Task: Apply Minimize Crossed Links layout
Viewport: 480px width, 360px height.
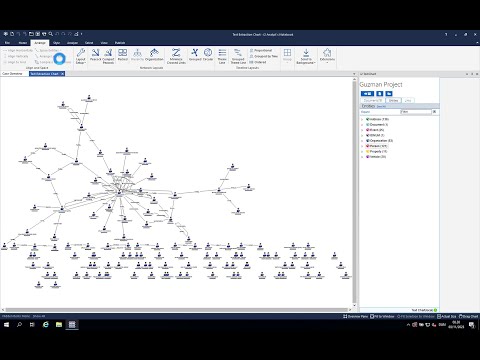Action: (176, 56)
